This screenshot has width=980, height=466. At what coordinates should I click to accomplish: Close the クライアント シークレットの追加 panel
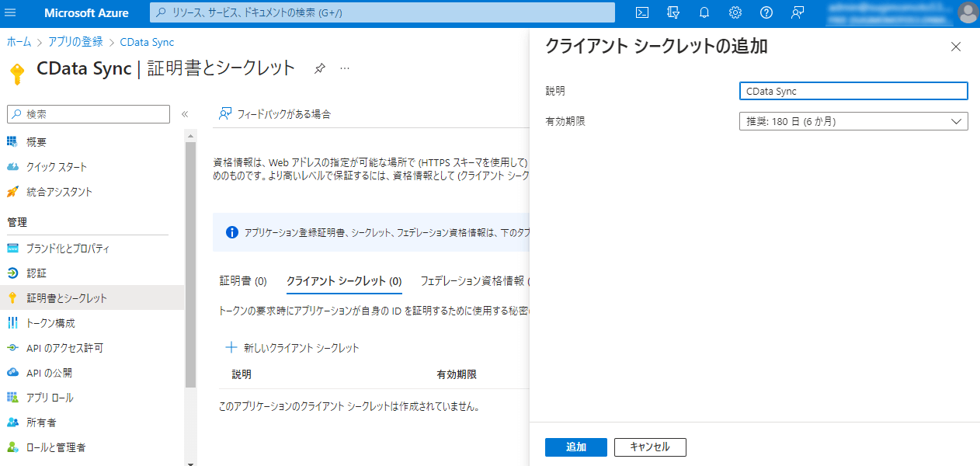(x=956, y=47)
